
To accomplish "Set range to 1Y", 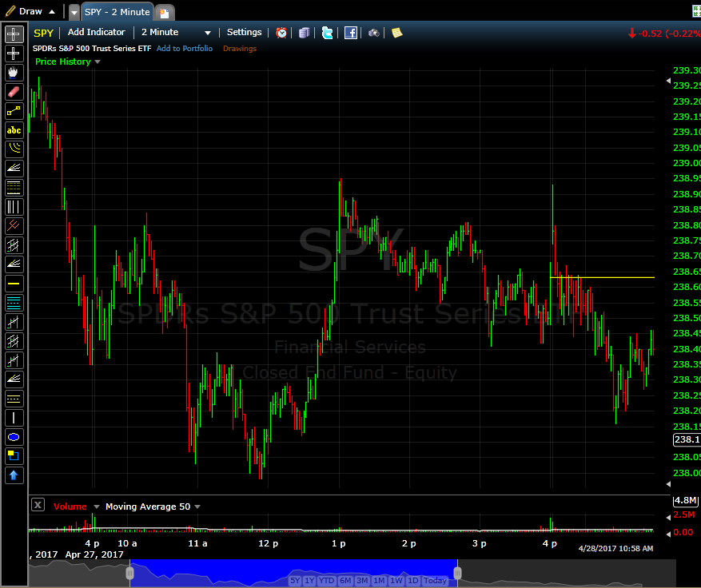I will (309, 580).
